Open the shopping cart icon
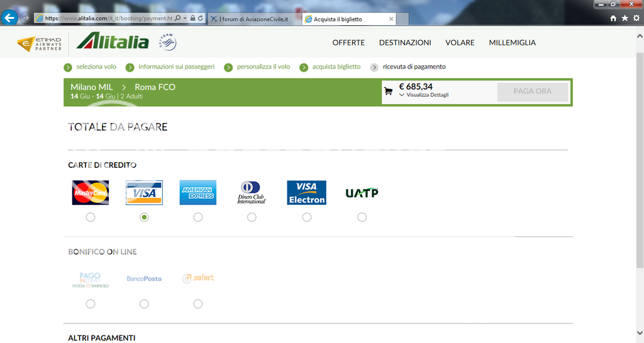This screenshot has width=644, height=343. tap(388, 91)
